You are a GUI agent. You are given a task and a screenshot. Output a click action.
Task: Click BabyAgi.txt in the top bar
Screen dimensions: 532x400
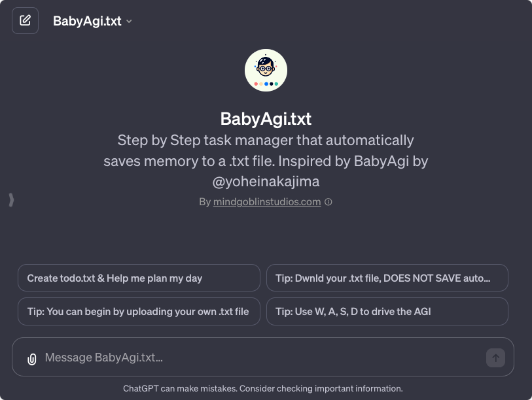(x=88, y=20)
